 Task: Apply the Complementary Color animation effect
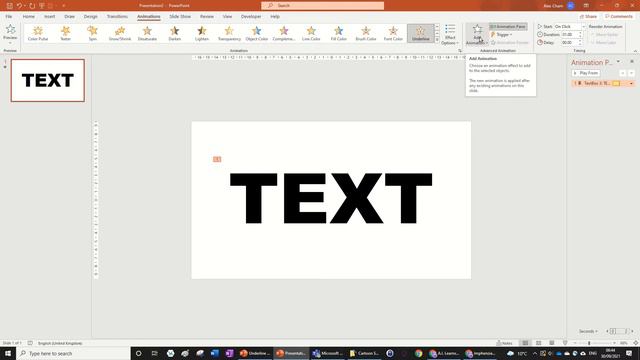click(x=284, y=33)
